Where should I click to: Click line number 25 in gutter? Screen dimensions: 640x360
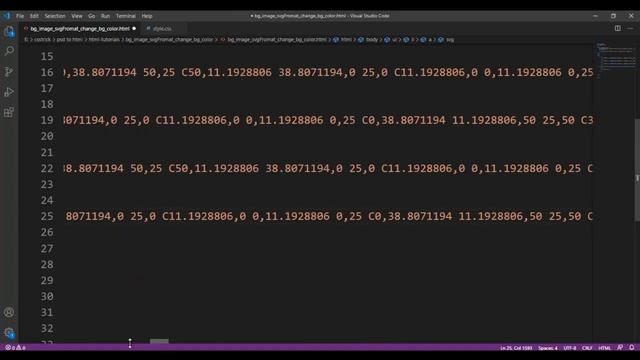pos(47,216)
